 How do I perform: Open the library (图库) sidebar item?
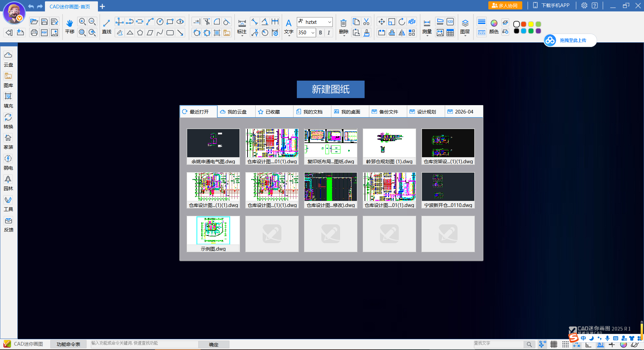[8, 80]
